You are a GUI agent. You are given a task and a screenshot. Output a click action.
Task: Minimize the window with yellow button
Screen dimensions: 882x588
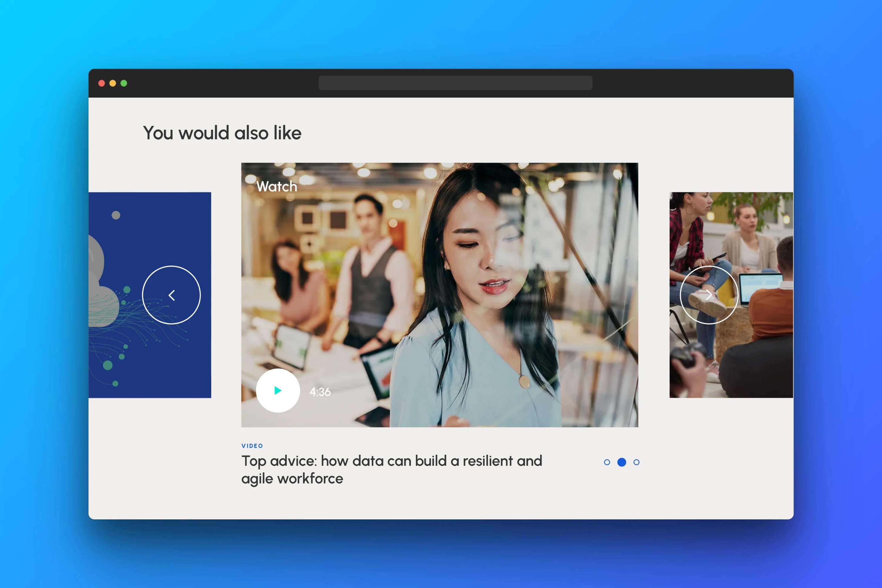113,83
